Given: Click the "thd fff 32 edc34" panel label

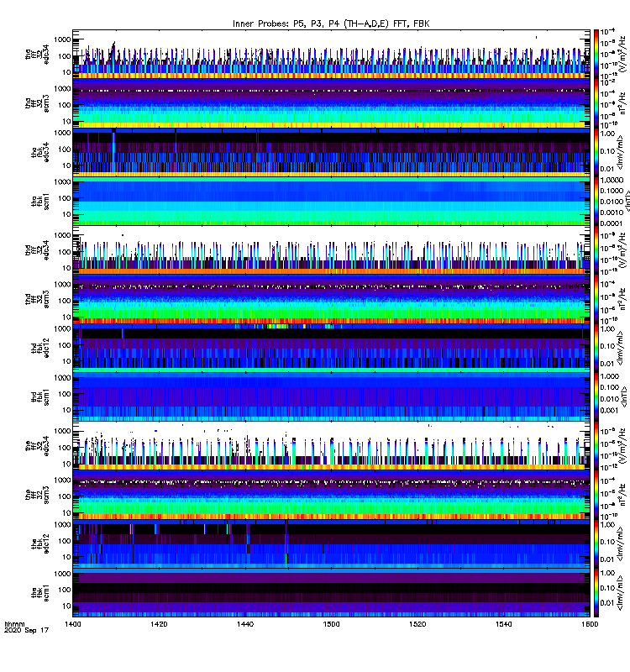Looking at the screenshot, I should point(37,250).
